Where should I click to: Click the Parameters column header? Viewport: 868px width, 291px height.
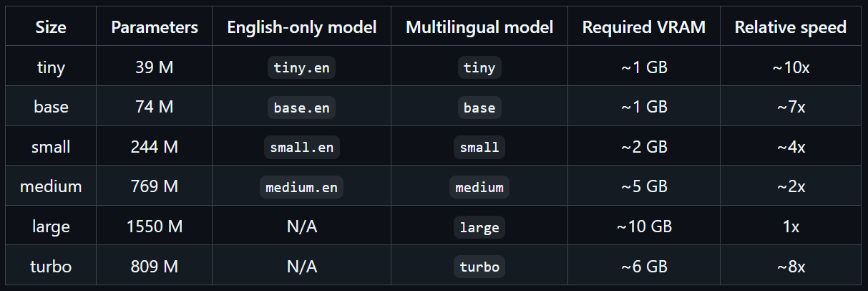tap(155, 27)
